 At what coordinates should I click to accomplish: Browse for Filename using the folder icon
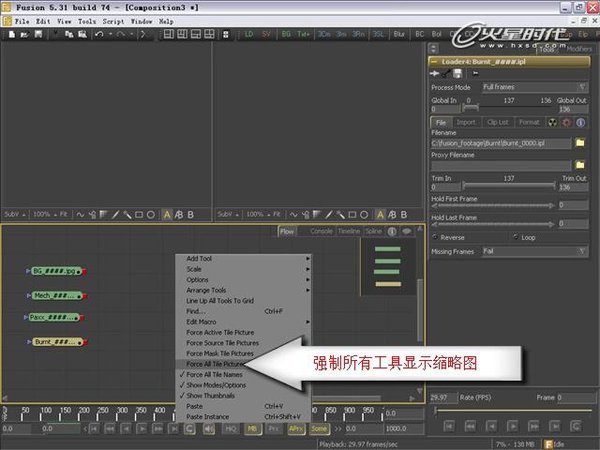(580, 143)
